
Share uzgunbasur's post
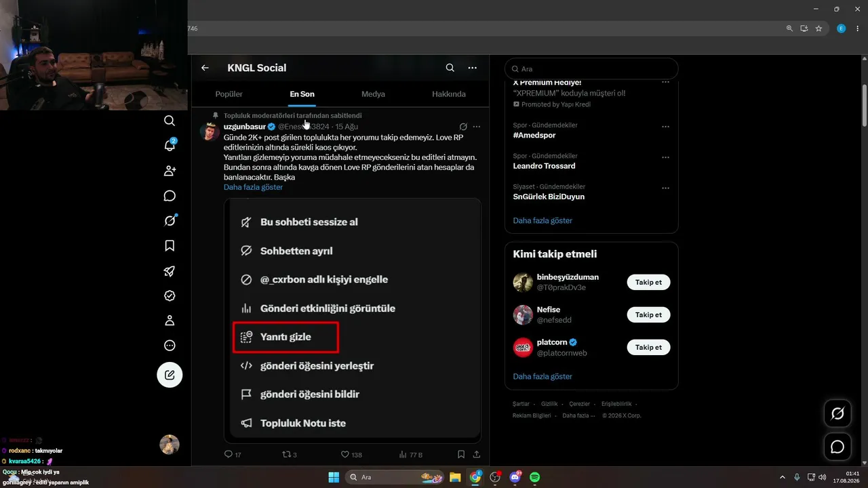coord(477,455)
